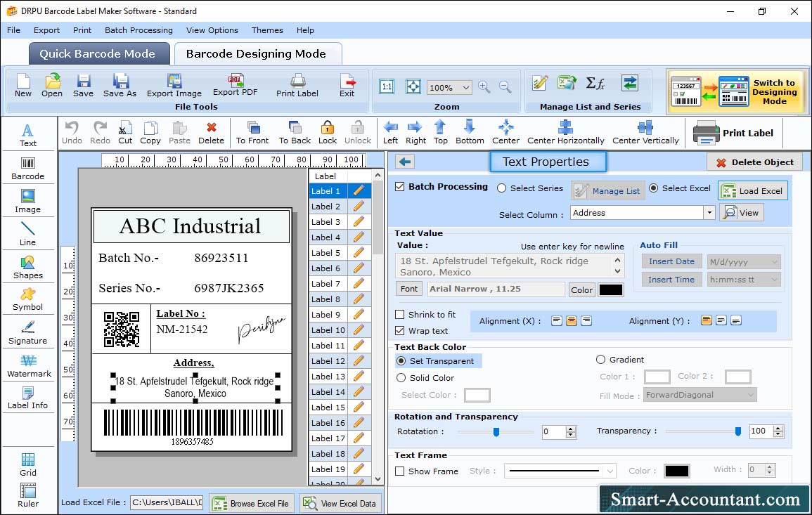Select the Text tool in sidebar
812x515 pixels.
[28, 135]
